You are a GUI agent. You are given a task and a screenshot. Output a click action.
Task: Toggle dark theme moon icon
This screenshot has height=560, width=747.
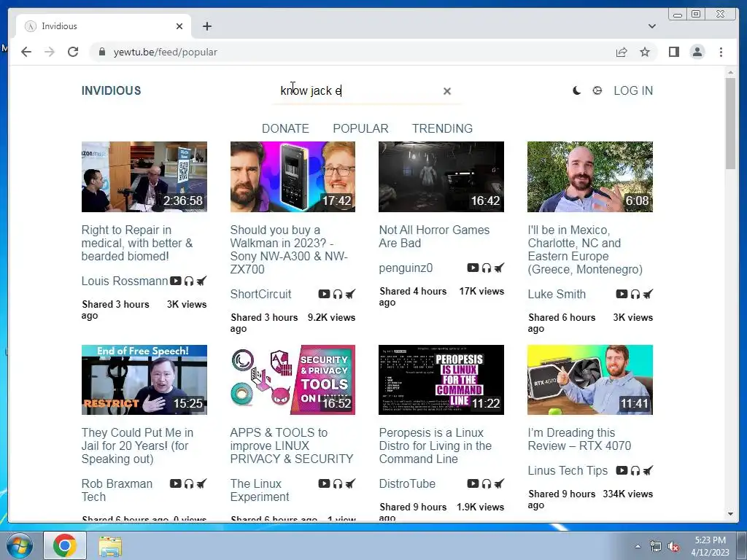(x=576, y=90)
